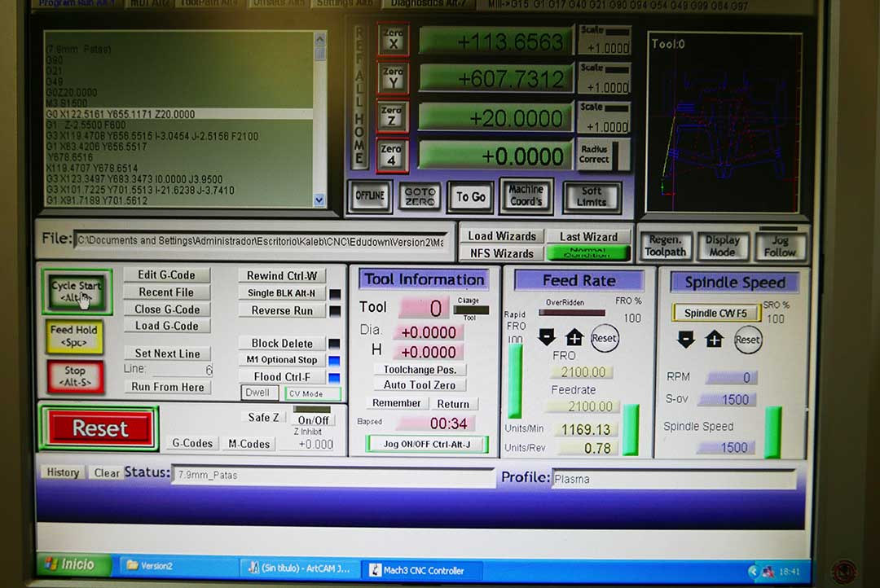This screenshot has width=880, height=588.
Task: Click the Zero 4 axis button
Action: (391, 156)
